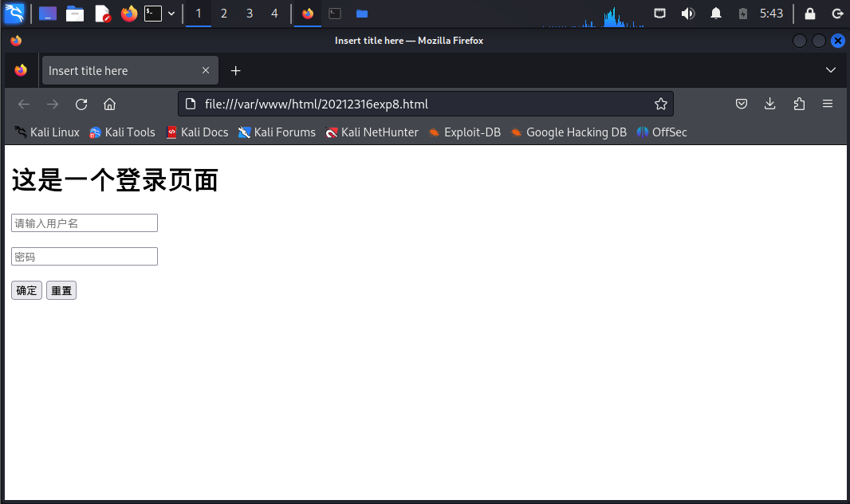Click the browser Forward arrow
The image size is (850, 504).
click(53, 104)
